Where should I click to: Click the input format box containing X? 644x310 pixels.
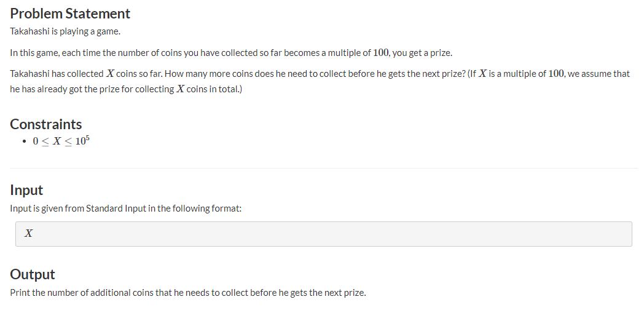tap(324, 234)
